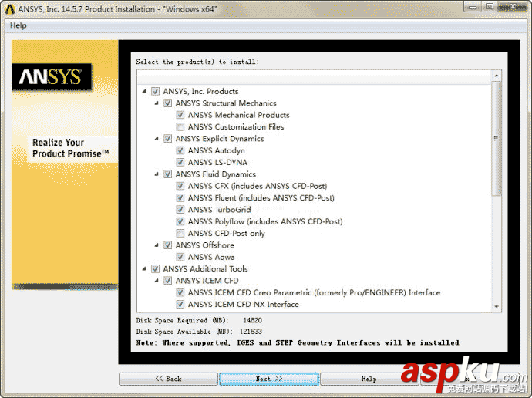Select the ANSYS Autodyn label

pos(217,150)
